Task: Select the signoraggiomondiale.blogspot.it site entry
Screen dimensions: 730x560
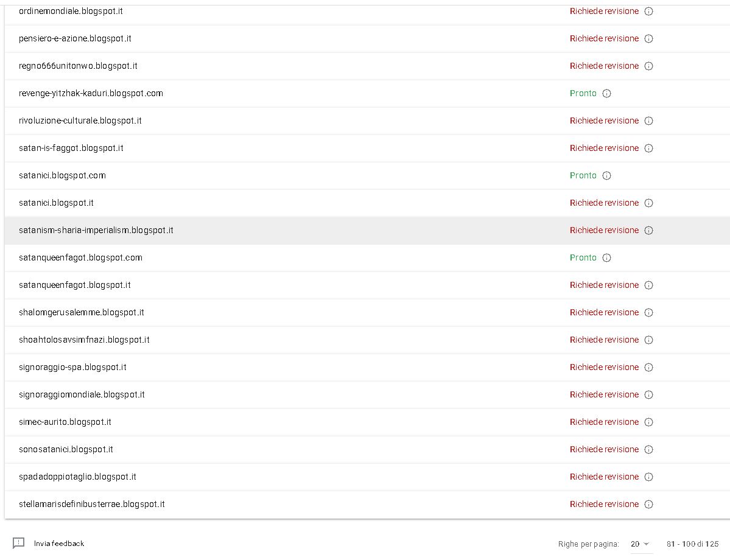Action: [x=82, y=394]
